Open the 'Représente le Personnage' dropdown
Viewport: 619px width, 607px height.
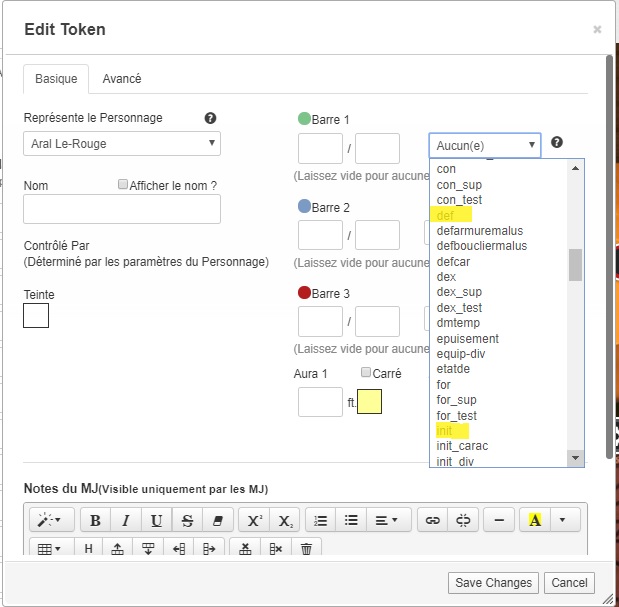click(x=122, y=144)
